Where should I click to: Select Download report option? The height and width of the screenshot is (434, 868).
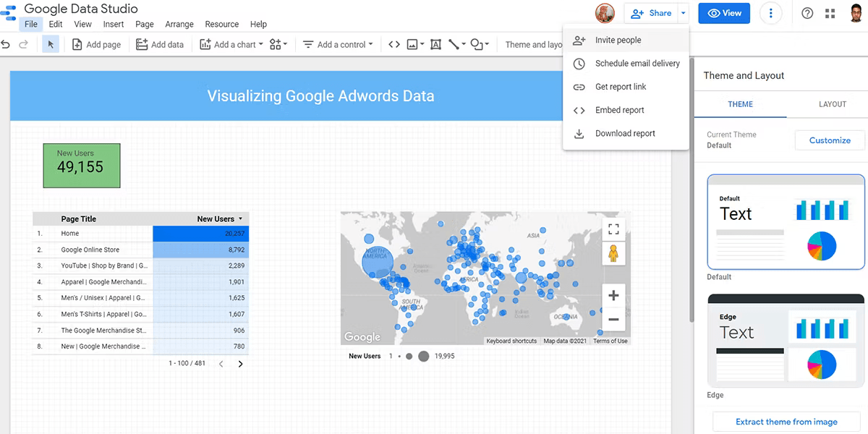626,133
